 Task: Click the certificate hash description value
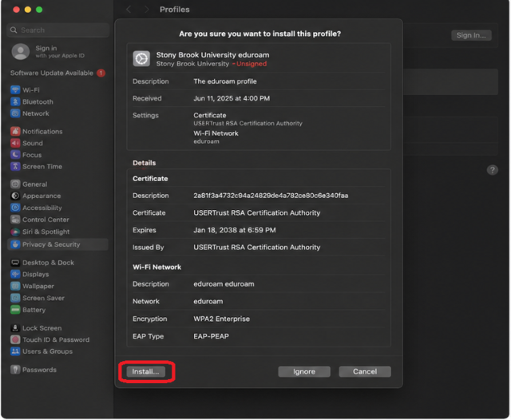pyautogui.click(x=271, y=196)
